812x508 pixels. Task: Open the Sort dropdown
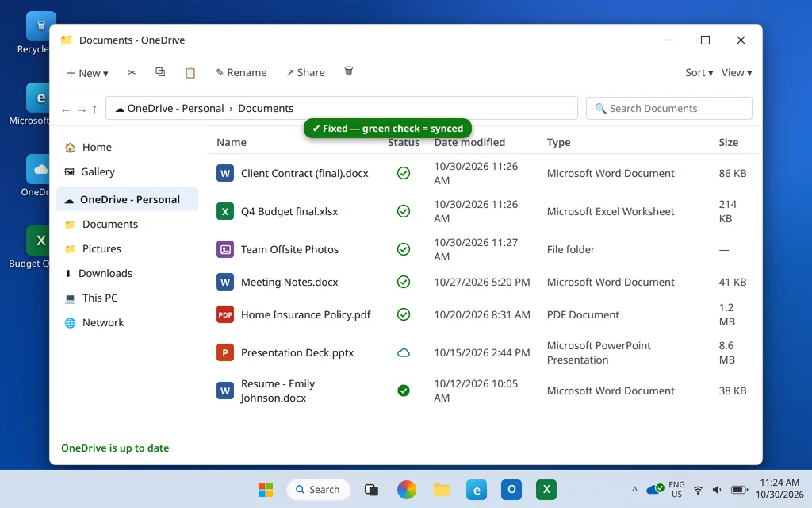pyautogui.click(x=699, y=72)
